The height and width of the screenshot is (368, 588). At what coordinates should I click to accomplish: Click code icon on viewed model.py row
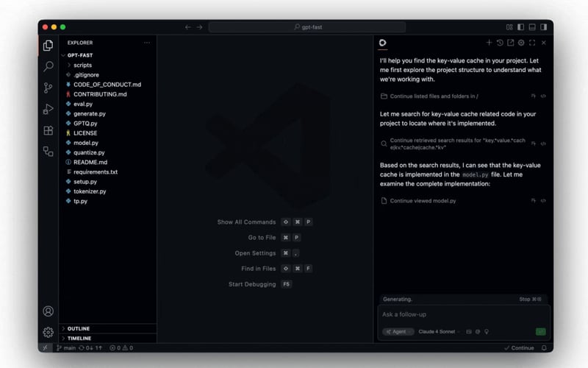pos(543,201)
